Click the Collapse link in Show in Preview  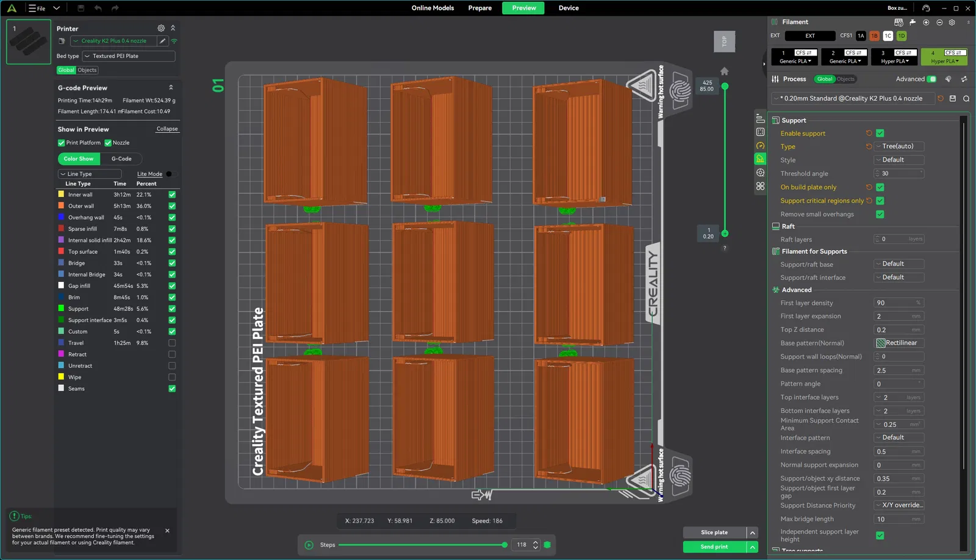pos(167,129)
